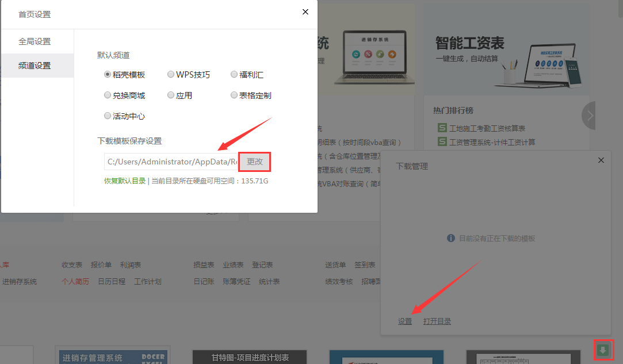Image resolution: width=623 pixels, height=364 pixels.
Task: Select the 表格定制 radio button
Action: tap(234, 95)
